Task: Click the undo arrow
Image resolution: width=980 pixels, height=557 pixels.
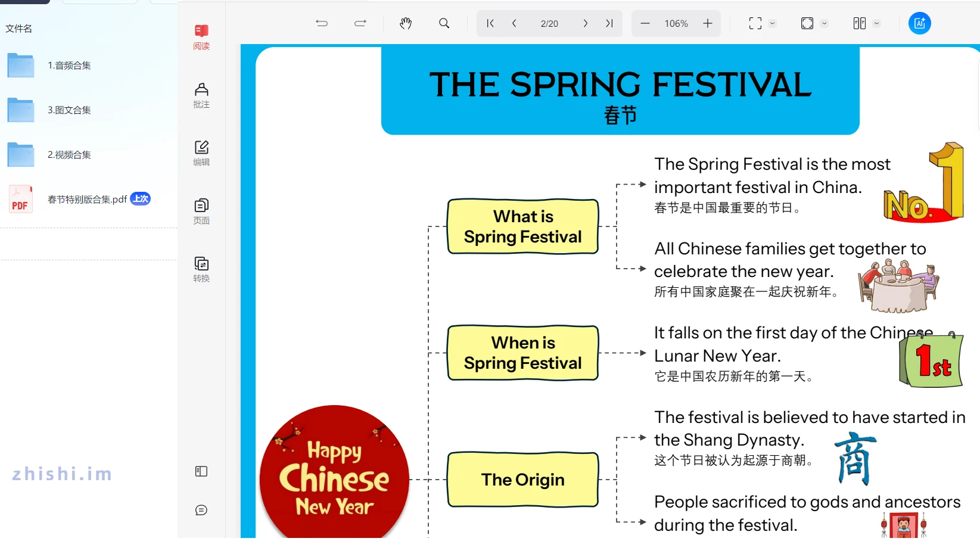Action: click(x=322, y=23)
